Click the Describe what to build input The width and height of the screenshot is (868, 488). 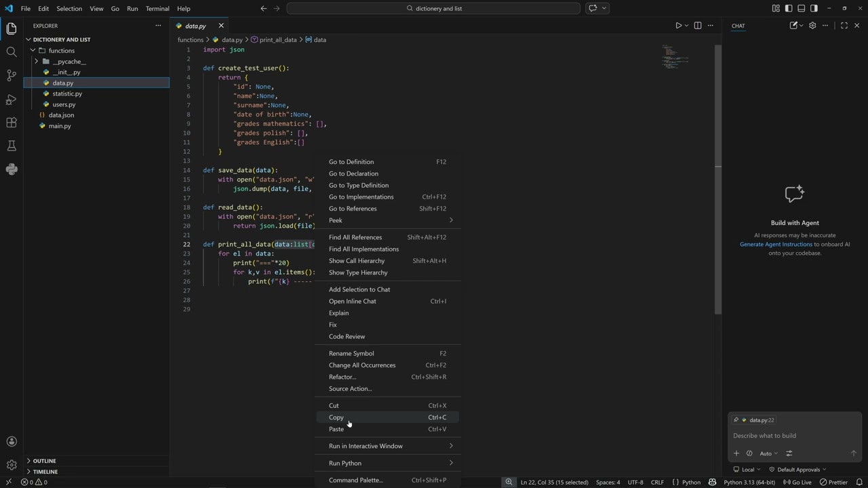794,436
